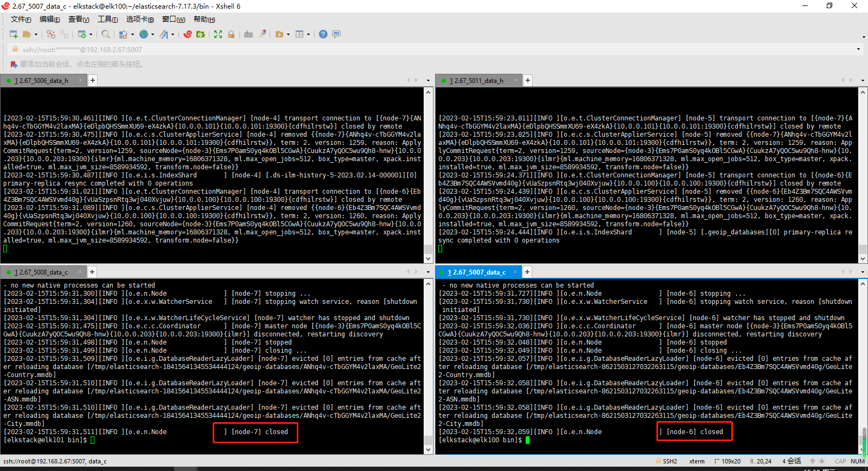Add new tab beside 2.67_5007_data_c
868x471 pixels.
click(x=527, y=272)
